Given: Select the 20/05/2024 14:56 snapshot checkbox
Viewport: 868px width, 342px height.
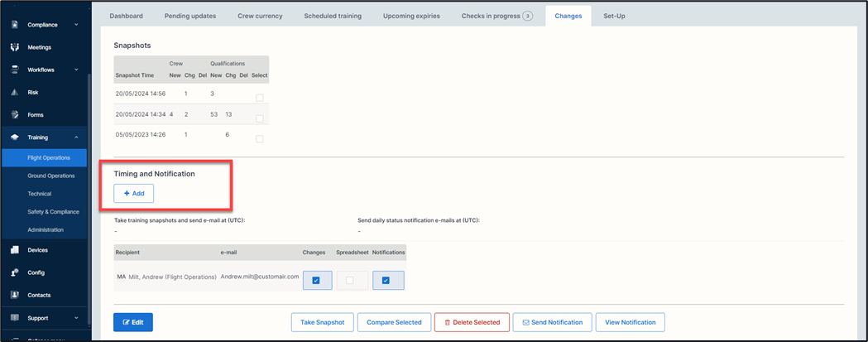Looking at the screenshot, I should click(259, 98).
